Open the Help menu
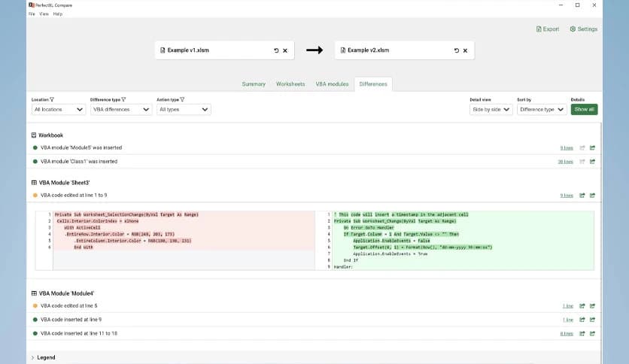Image resolution: width=629 pixels, height=364 pixels. pos(58,14)
